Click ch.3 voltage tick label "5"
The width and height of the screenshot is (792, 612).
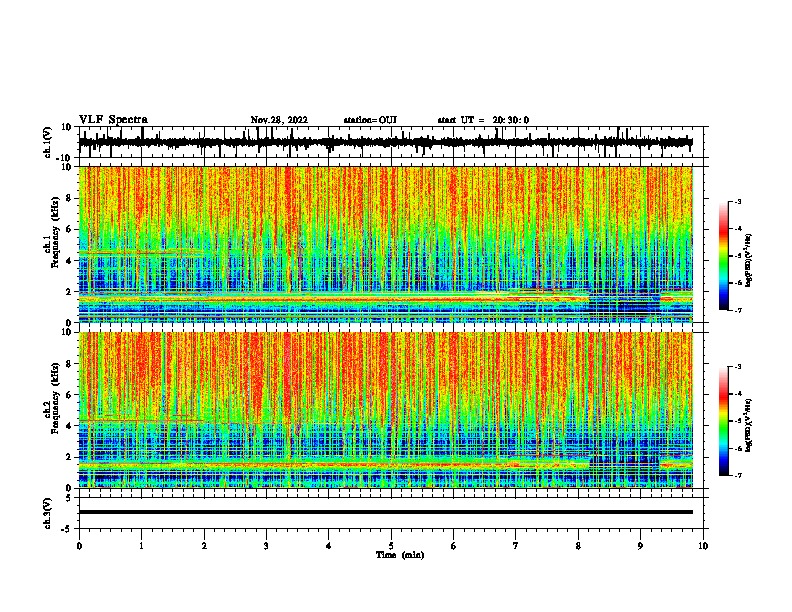point(69,498)
